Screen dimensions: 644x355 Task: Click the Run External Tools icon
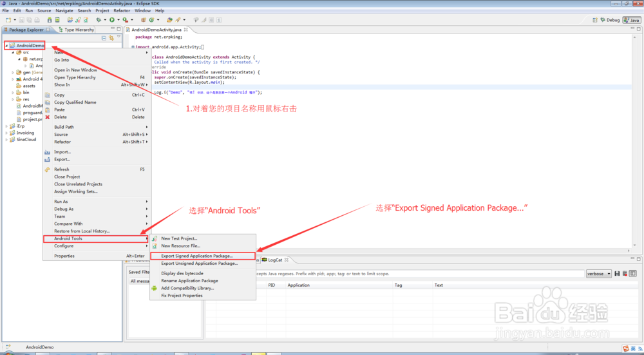[126, 20]
